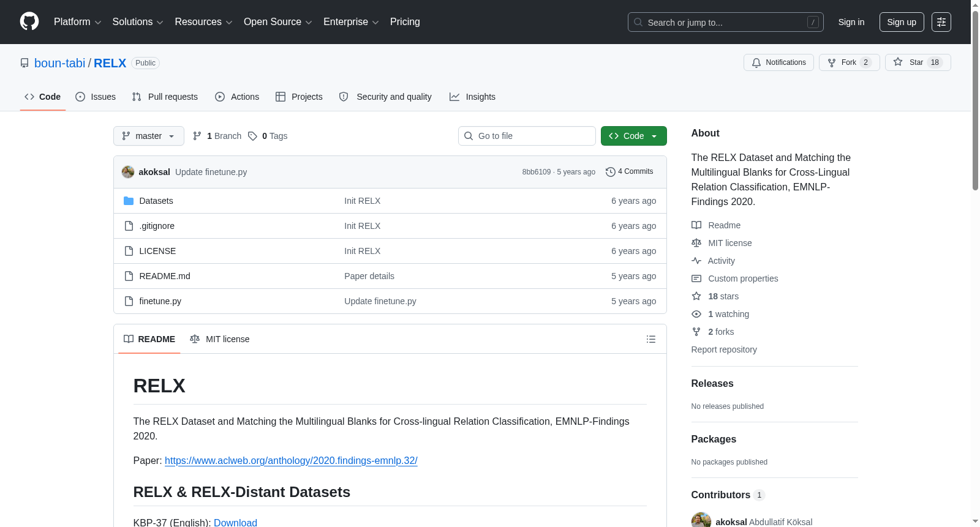The width and height of the screenshot is (980, 527).
Task: Open the Open Source header menu
Action: [278, 22]
